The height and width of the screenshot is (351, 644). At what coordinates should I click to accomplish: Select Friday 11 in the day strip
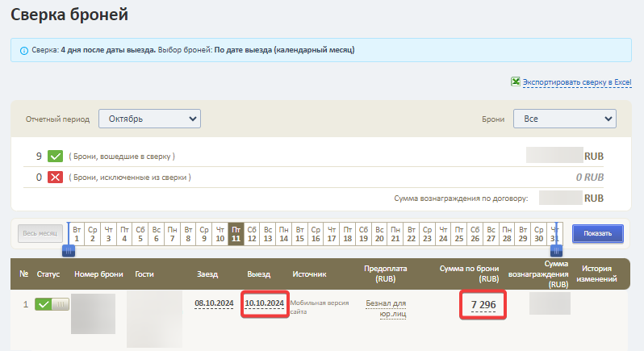[236, 234]
